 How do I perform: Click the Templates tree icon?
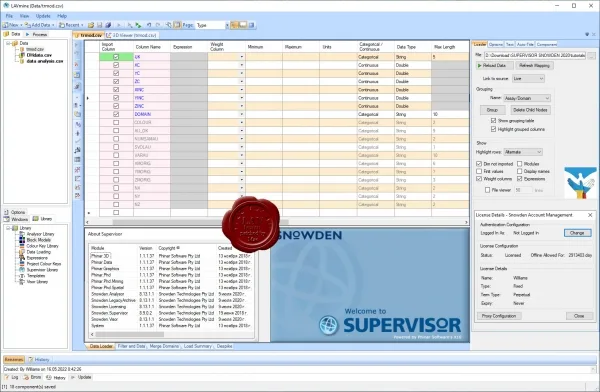pyautogui.click(x=22, y=276)
